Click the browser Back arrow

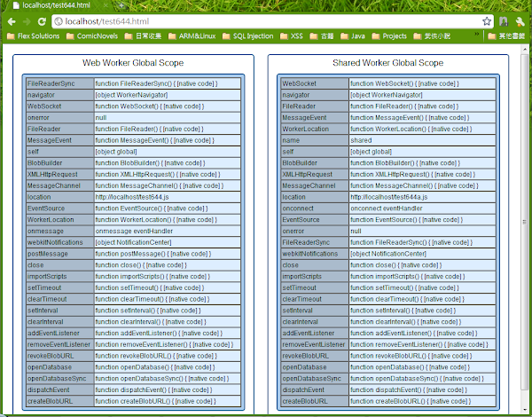point(12,21)
